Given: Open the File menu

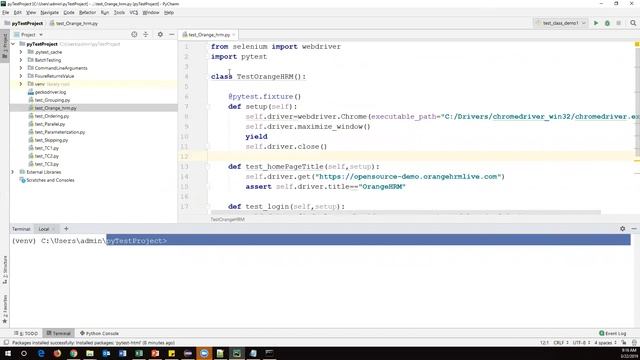Looking at the screenshot, I should point(5,13).
